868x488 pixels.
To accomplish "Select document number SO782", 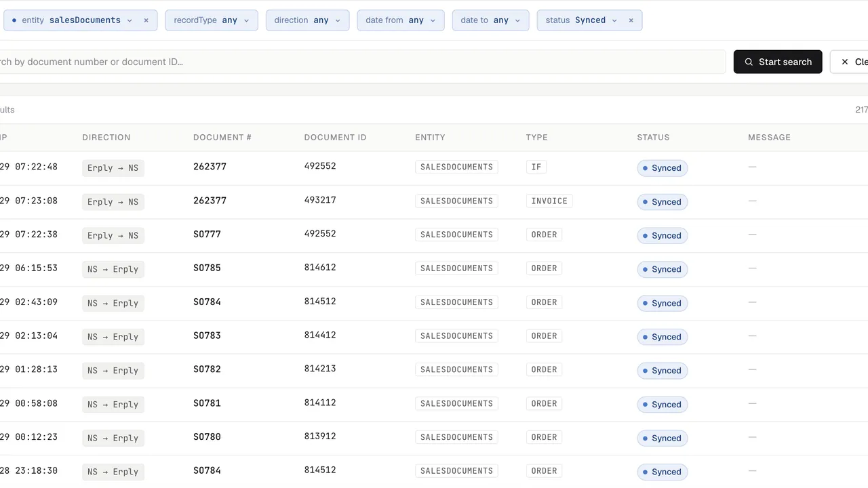I will pyautogui.click(x=207, y=370).
